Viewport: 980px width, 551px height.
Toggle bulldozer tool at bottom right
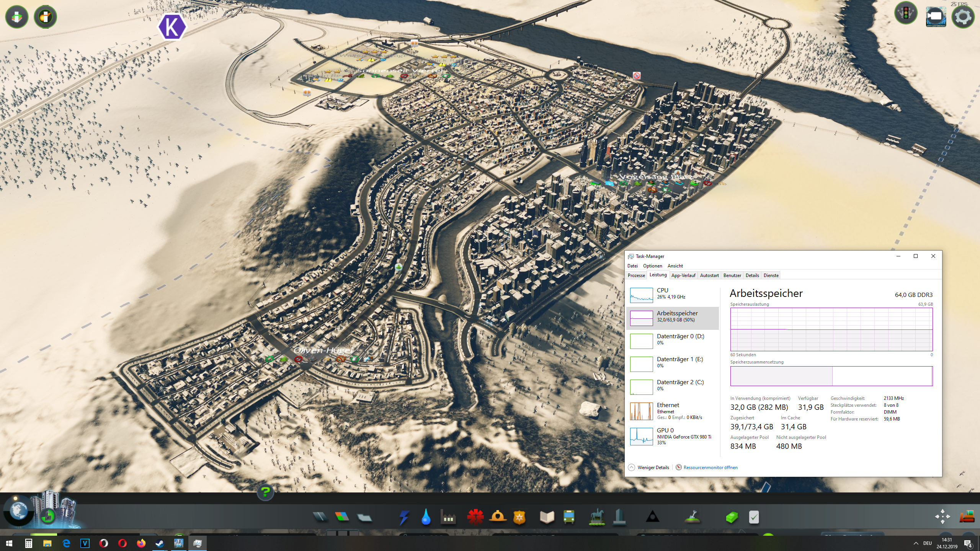967,517
